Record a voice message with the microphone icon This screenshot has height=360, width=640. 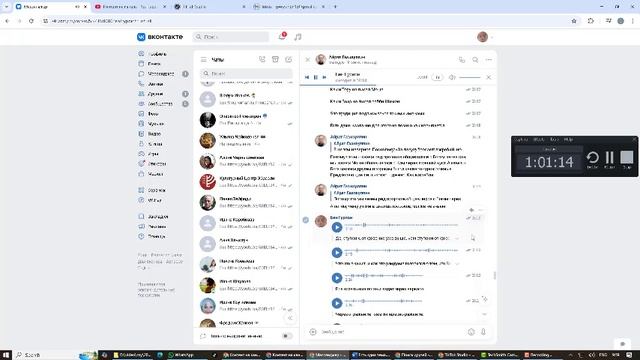pos(483,332)
